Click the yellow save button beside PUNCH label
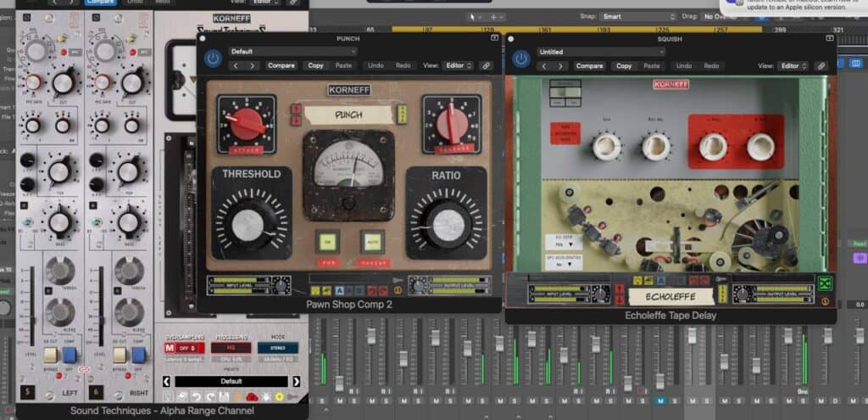Viewport: 868px width, 420px height. click(x=402, y=114)
